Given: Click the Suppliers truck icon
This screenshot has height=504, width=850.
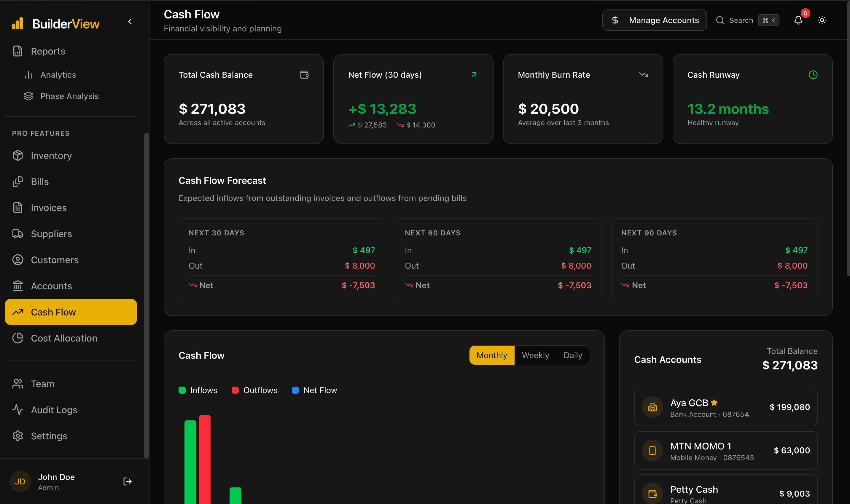Looking at the screenshot, I should pos(18,234).
